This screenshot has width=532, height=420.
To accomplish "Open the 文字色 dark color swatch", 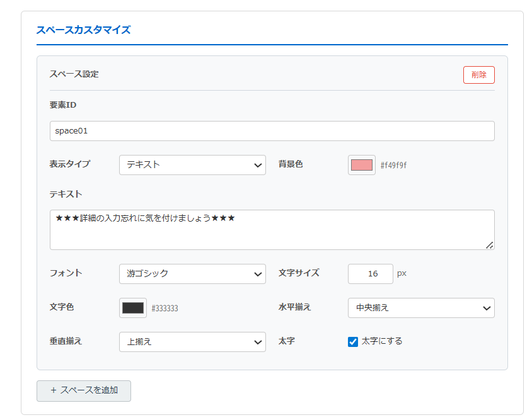I will point(132,308).
